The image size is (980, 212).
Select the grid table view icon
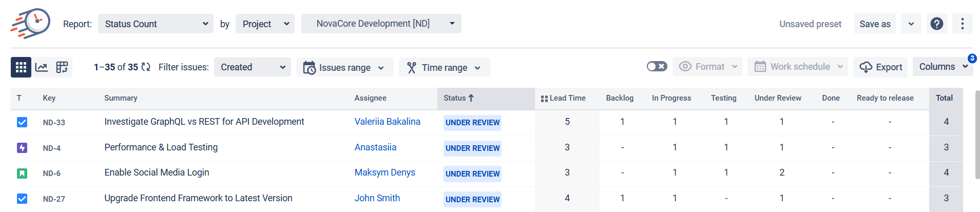coord(21,67)
